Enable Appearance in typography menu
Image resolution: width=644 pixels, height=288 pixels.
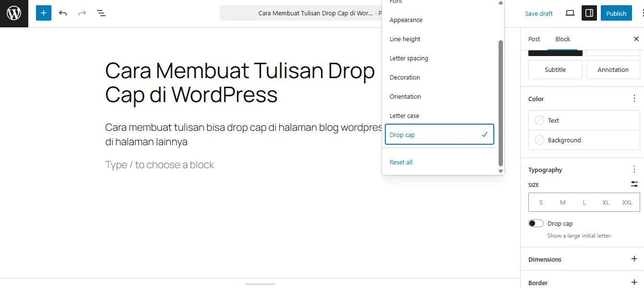[x=440, y=20]
